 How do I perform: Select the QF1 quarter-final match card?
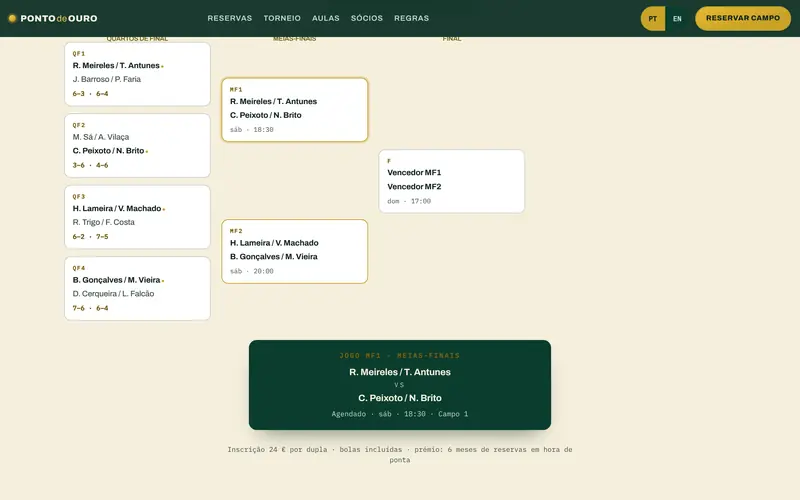click(x=137, y=74)
